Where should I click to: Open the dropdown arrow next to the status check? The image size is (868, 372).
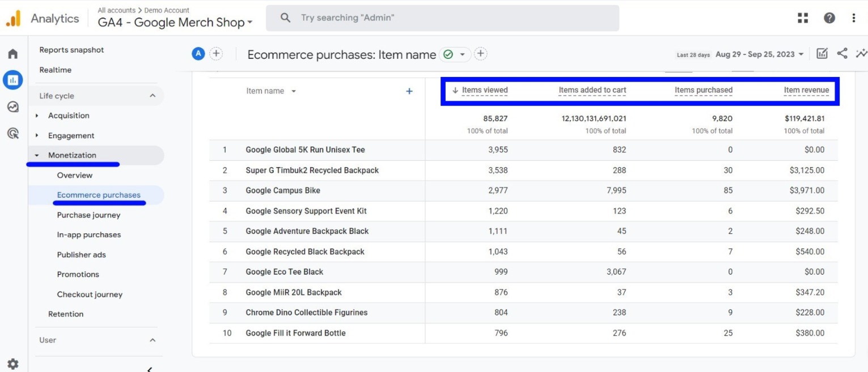coord(462,54)
